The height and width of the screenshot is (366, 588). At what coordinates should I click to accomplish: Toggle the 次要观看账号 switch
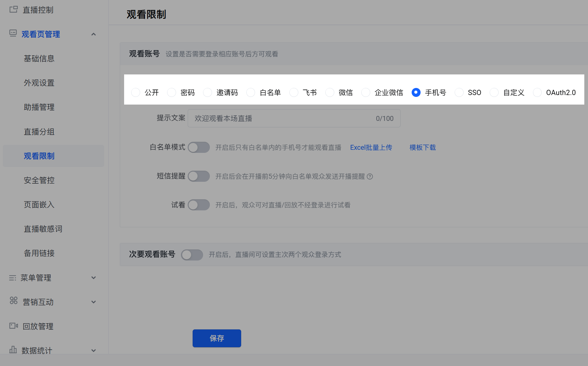coord(192,255)
